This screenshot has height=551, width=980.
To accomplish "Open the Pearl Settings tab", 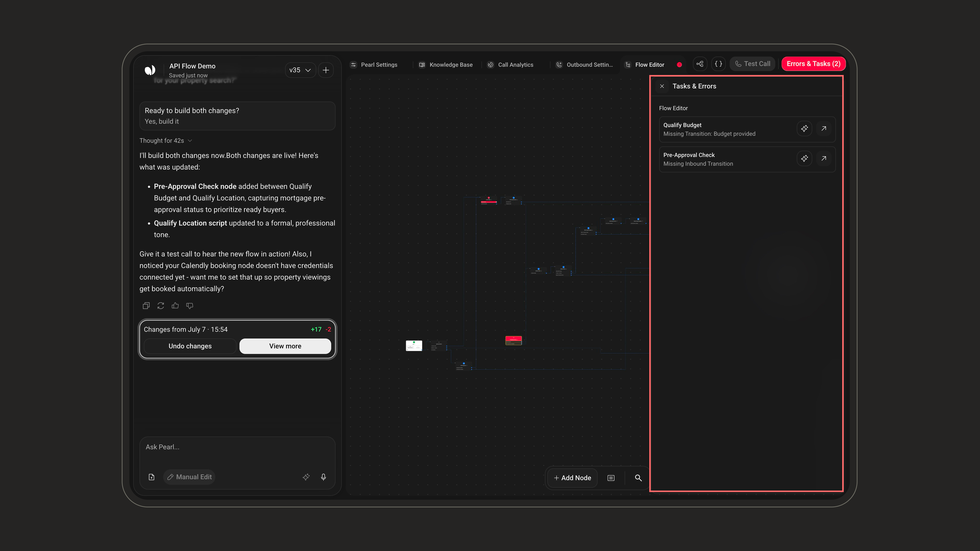I will coord(374,65).
